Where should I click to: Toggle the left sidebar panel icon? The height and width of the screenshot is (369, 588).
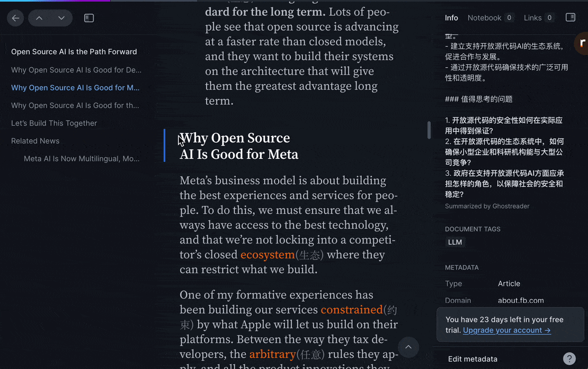89,18
